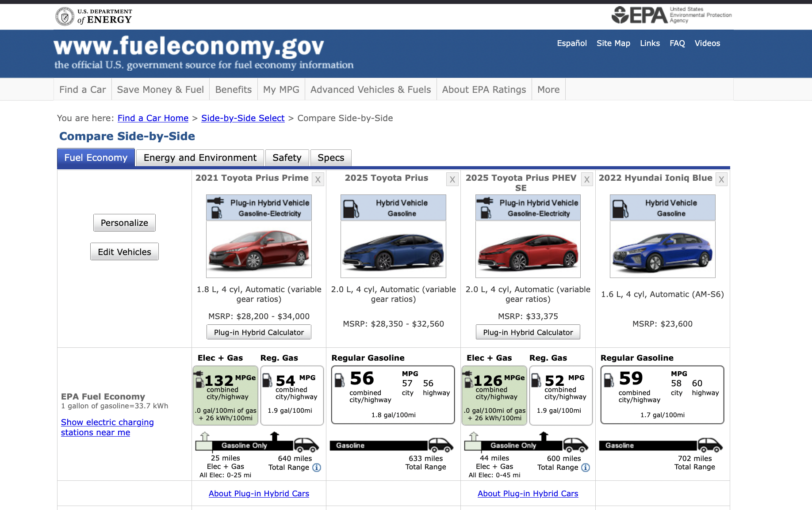
Task: Switch to the Safety tab
Action: (x=287, y=157)
